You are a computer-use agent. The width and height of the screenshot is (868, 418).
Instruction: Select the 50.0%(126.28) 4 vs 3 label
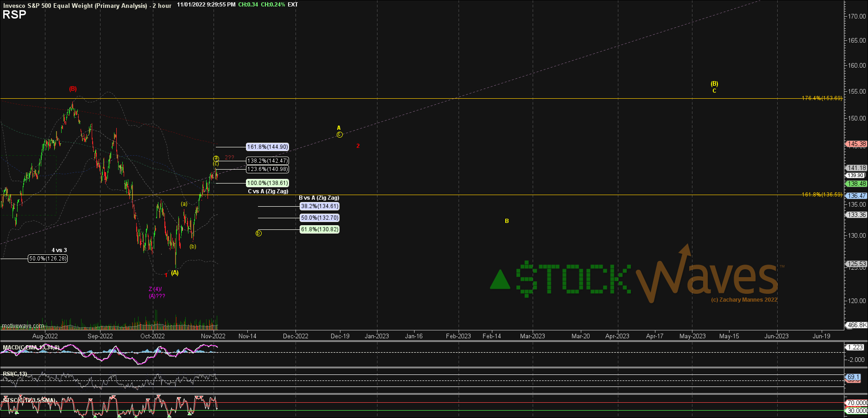pyautogui.click(x=48, y=259)
